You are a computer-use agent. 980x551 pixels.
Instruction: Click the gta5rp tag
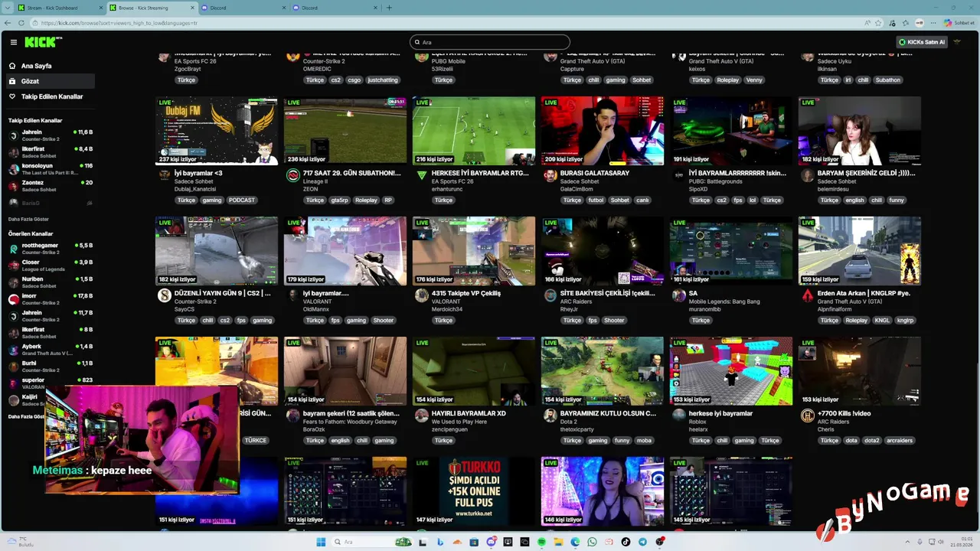point(339,201)
